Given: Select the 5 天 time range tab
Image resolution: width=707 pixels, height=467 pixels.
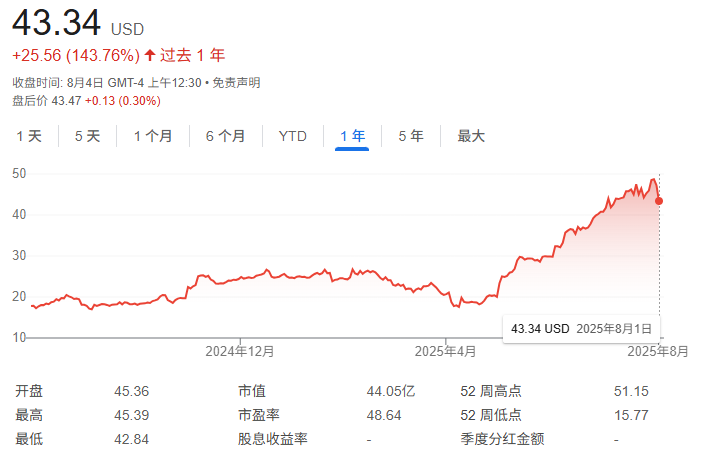Looking at the screenshot, I should (x=87, y=136).
